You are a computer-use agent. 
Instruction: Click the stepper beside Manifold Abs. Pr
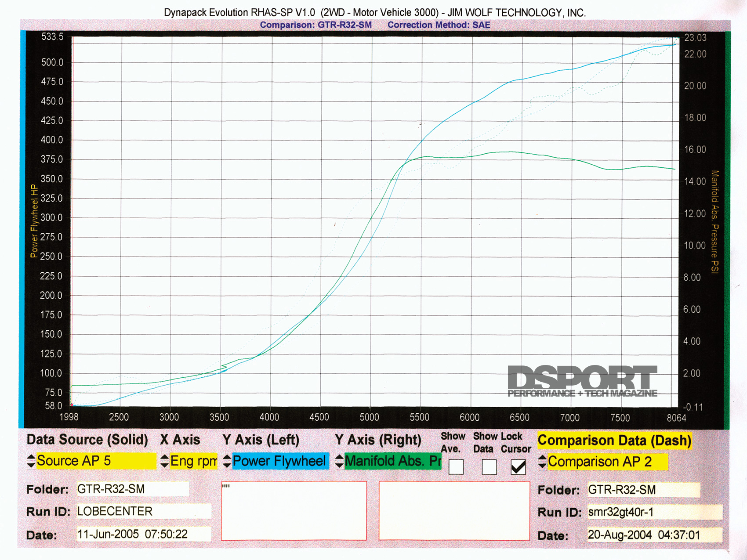[x=339, y=461]
